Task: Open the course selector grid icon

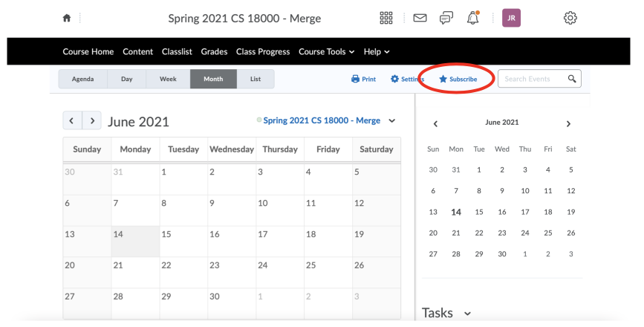Action: [x=386, y=18]
